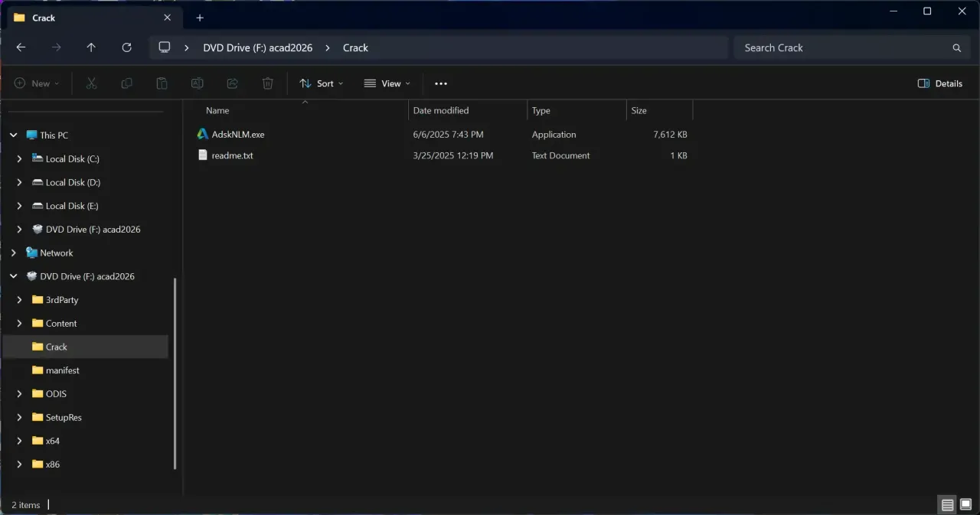This screenshot has height=515, width=980.
Task: Expand Local Disk (C:) in navigation pane
Action: tap(20, 159)
